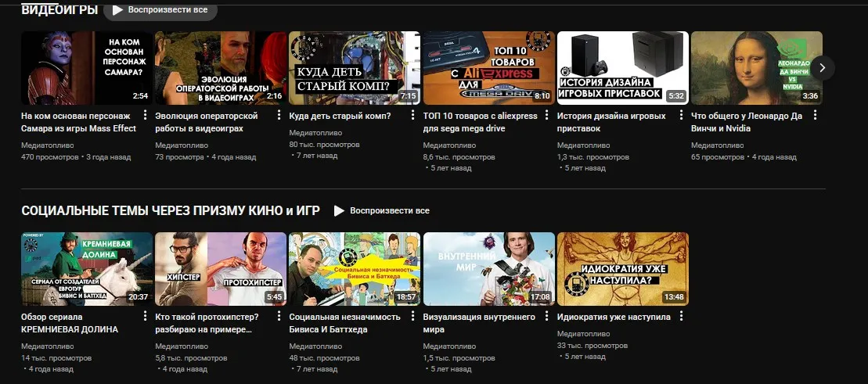The height and width of the screenshot is (384, 868).
Task: Open СОЦИАЛЬНЫЕ ТЕМЫ ЧЕРЕЗ ПРИЗМУ КИНО и ИГР heading
Action: tap(171, 211)
